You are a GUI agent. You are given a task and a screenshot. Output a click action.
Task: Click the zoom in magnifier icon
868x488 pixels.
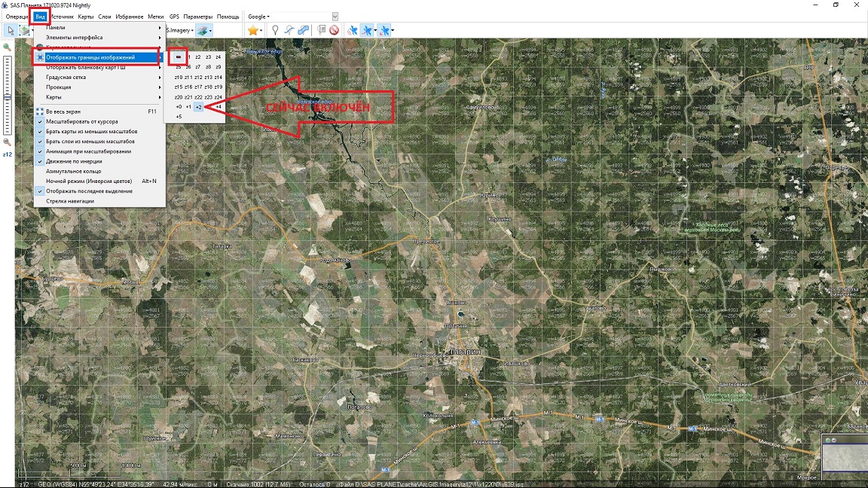(7, 47)
